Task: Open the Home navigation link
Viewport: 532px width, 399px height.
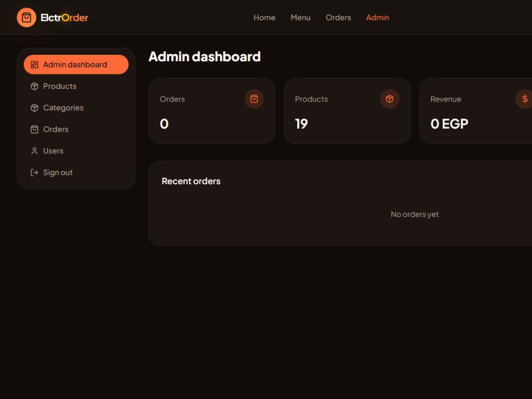Action: 264,18
